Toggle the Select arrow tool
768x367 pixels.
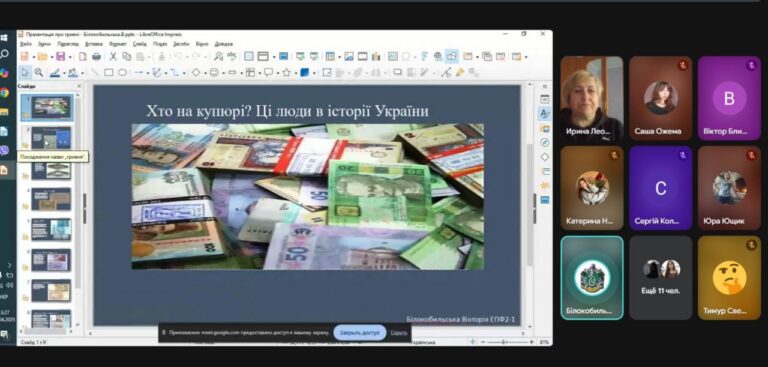pyautogui.click(x=25, y=73)
